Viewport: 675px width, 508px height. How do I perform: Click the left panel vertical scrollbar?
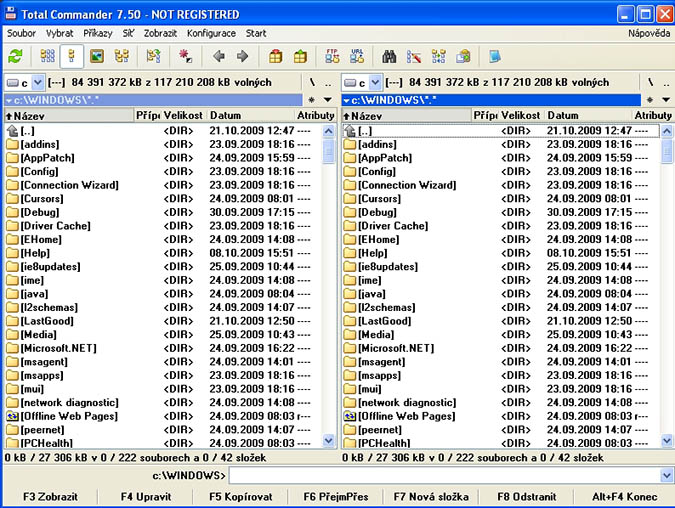coord(329,290)
